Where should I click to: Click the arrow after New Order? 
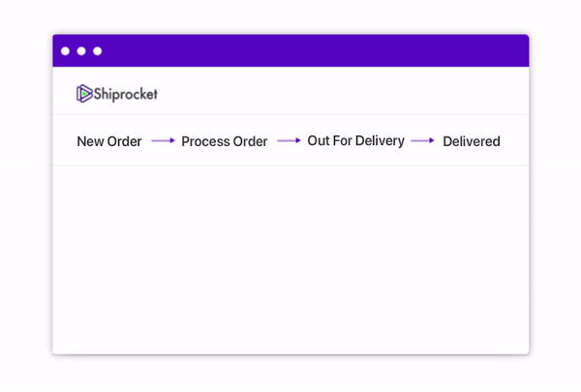pos(163,140)
